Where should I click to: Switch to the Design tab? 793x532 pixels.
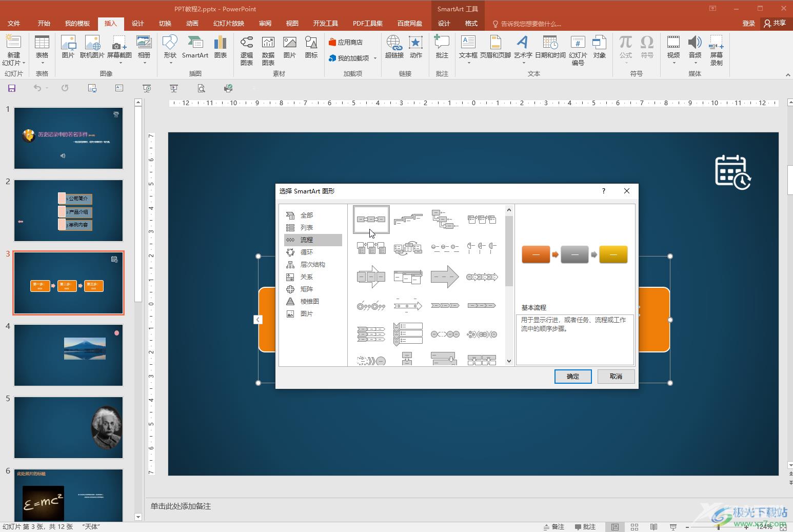coord(138,23)
